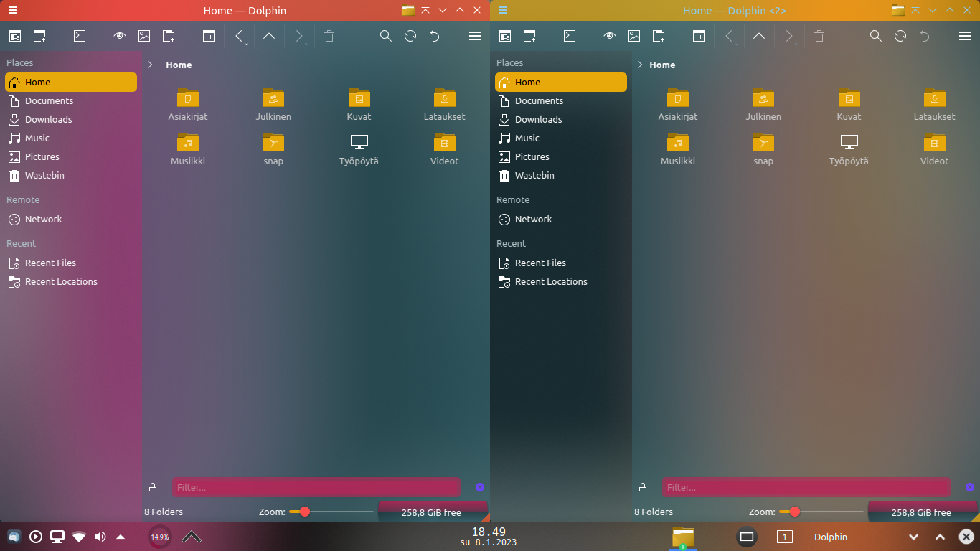Open volume speaker tray icon
This screenshot has height=551, width=980.
pos(100,537)
